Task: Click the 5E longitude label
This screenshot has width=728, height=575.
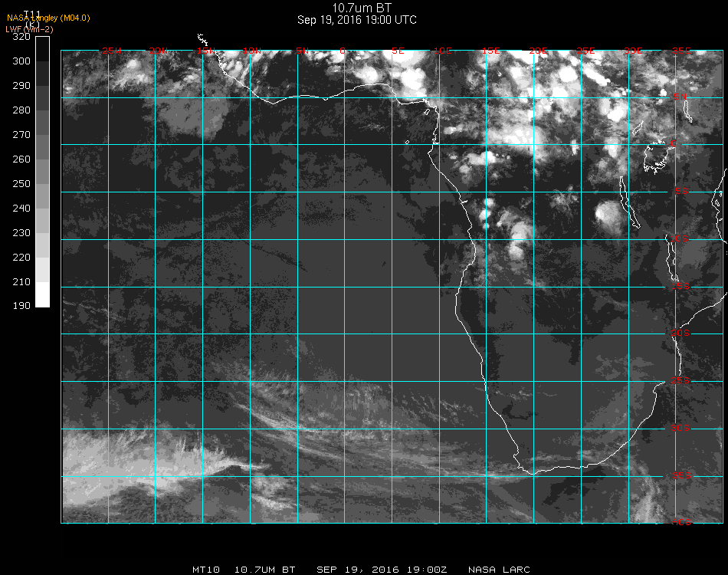Action: [x=398, y=51]
